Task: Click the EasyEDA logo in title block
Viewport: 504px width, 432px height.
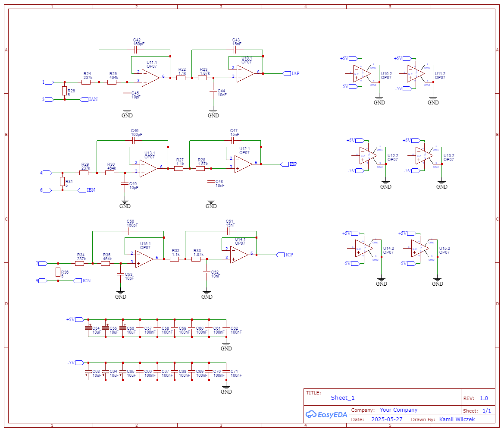Action: (x=326, y=414)
